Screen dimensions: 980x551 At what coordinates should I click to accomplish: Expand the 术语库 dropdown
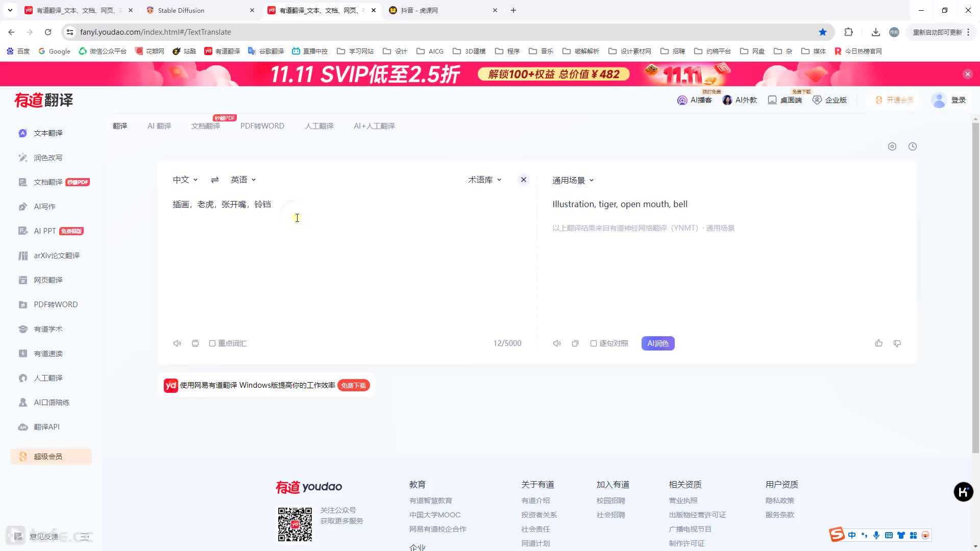(485, 180)
